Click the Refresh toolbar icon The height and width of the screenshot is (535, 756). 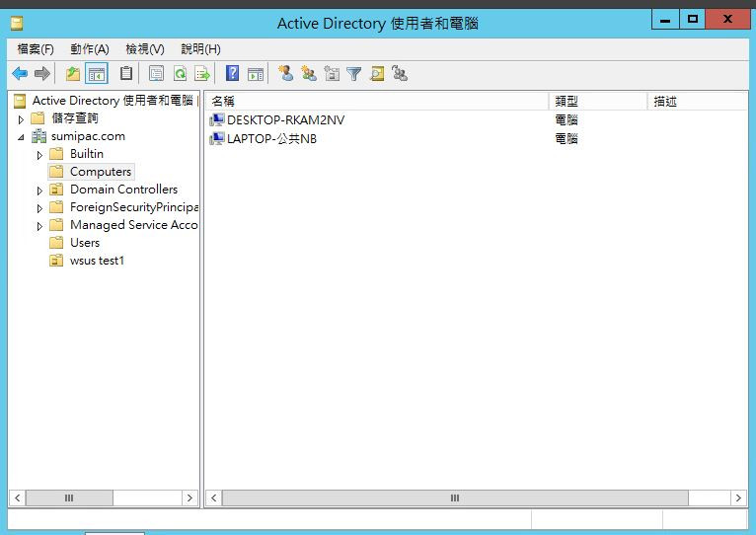[180, 74]
